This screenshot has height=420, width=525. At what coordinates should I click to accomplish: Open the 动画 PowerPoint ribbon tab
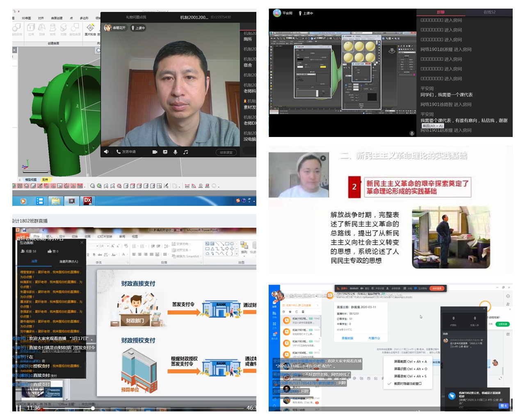88,237
